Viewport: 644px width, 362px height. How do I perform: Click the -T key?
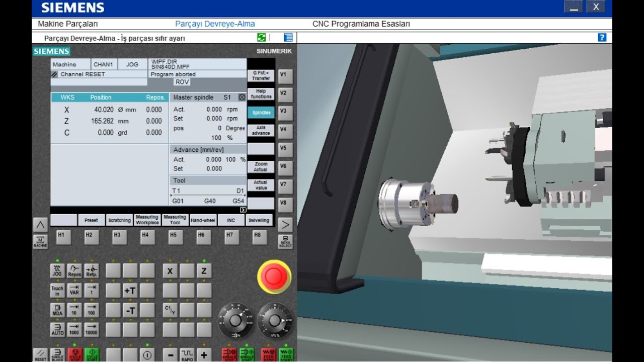click(x=130, y=310)
